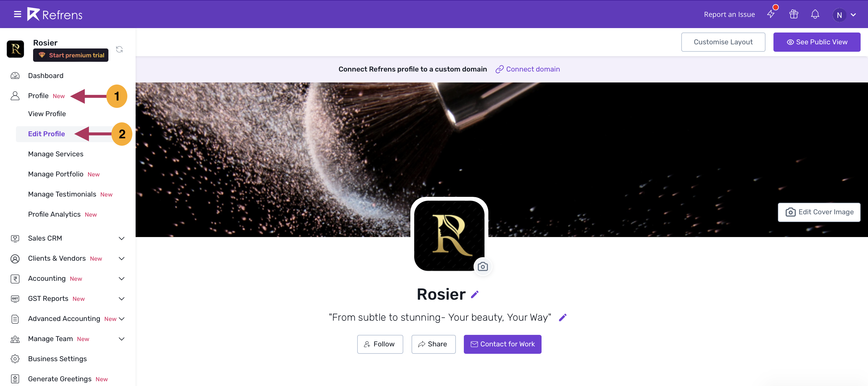
Task: Click the Start premium trial badge
Action: (71, 55)
